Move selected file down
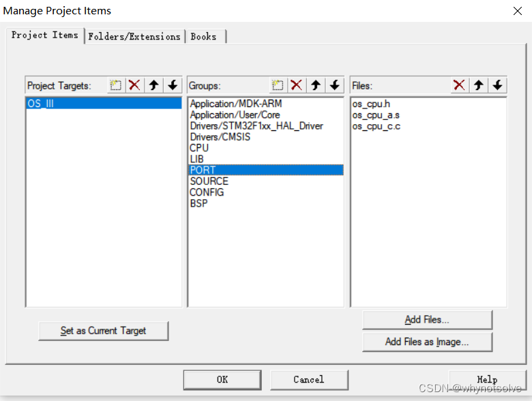Screen dimensions: 532x401 (498, 85)
